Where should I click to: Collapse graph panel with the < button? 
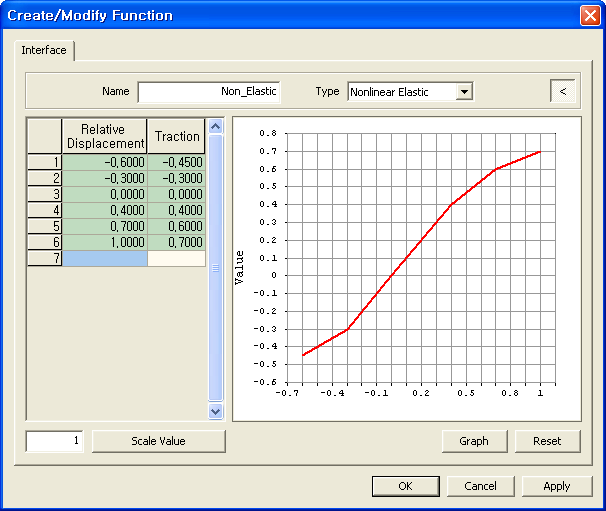[x=563, y=91]
